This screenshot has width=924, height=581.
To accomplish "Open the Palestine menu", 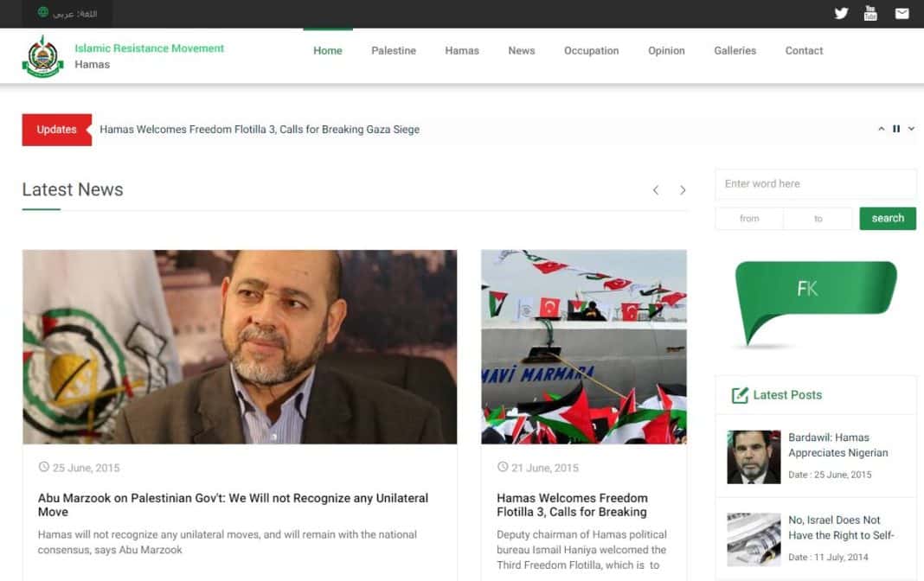I will click(x=394, y=51).
